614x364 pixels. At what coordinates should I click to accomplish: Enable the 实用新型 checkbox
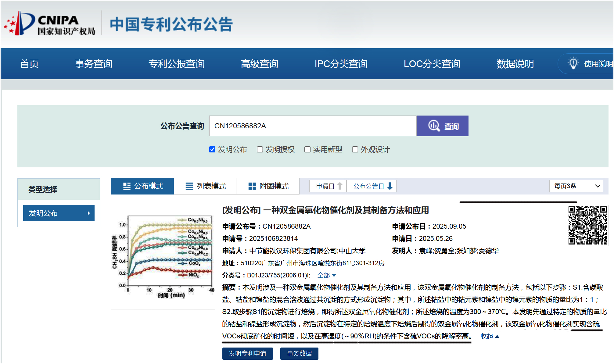click(307, 149)
